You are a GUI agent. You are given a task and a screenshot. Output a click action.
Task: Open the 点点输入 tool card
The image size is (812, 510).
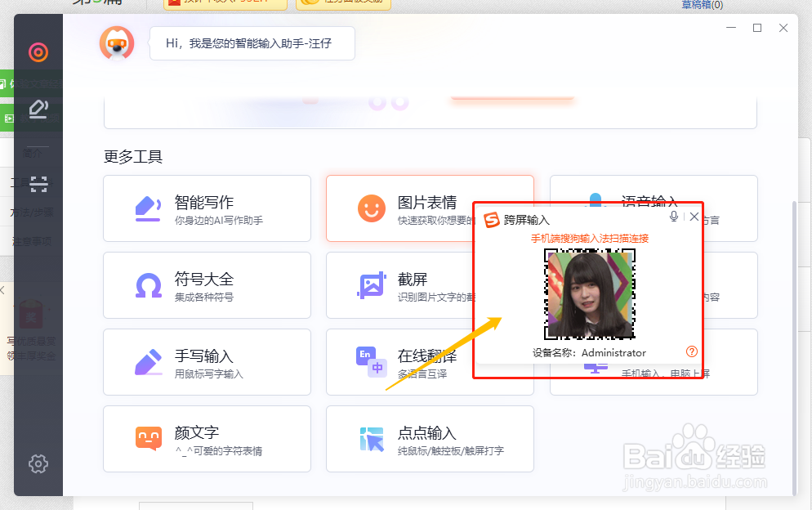(x=430, y=438)
